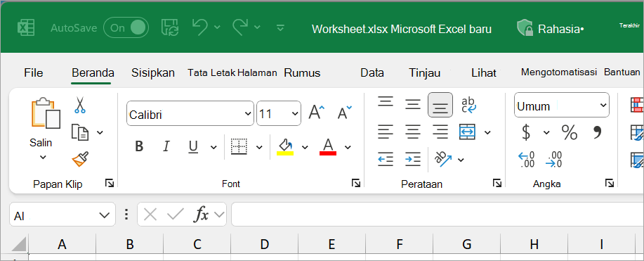This screenshot has width=644, height=261.
Task: Click the Salin paste clipboard icon
Action: 46,113
